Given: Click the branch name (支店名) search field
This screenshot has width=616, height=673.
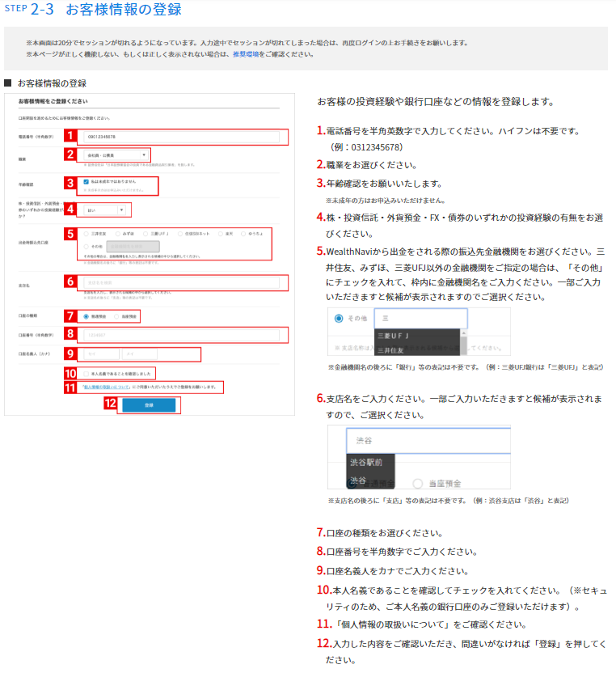Looking at the screenshot, I should pos(181,283).
